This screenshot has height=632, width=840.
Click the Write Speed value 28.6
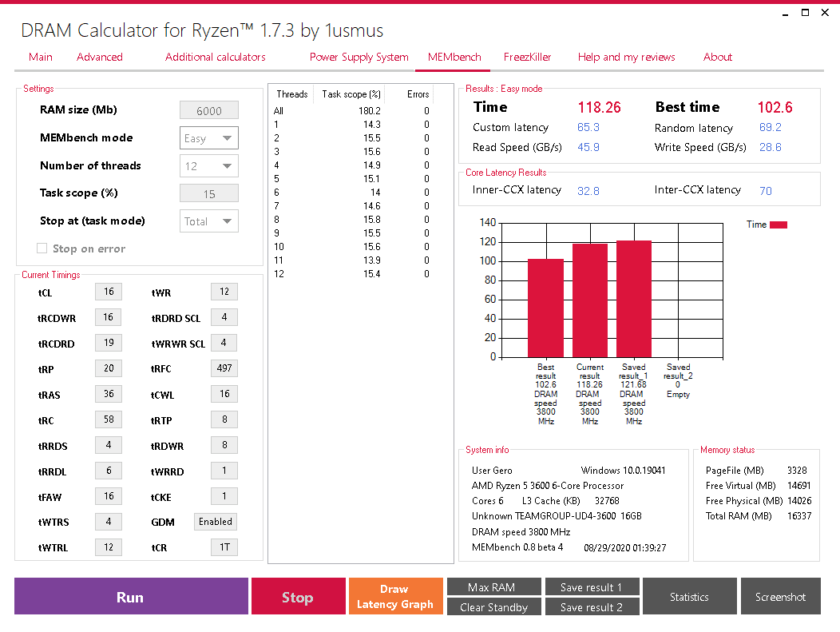point(771,147)
